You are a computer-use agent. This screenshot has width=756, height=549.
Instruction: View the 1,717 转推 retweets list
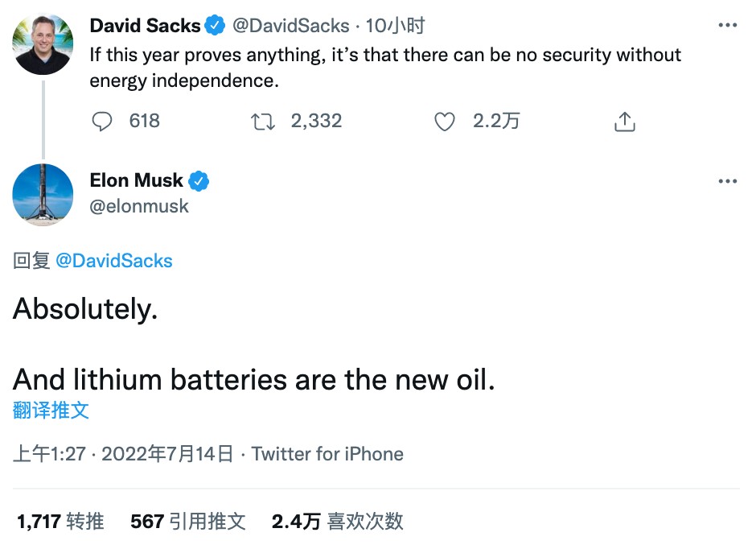[x=60, y=522]
